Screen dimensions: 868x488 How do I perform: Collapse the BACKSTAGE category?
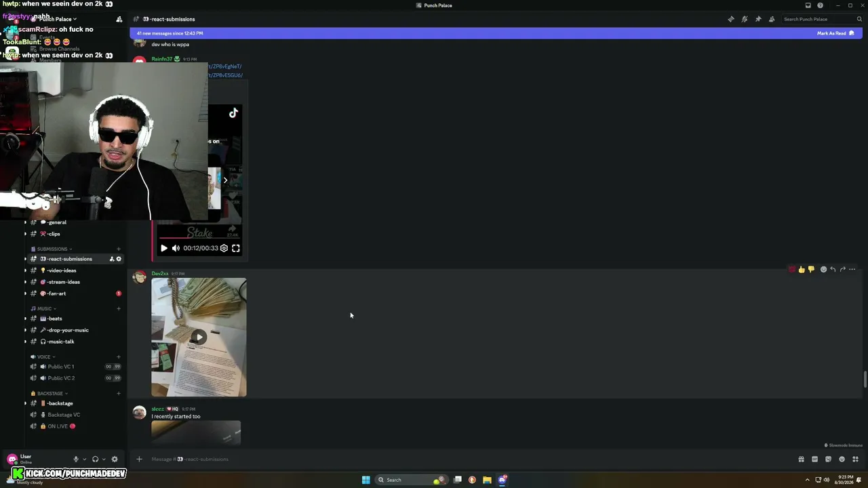point(50,393)
